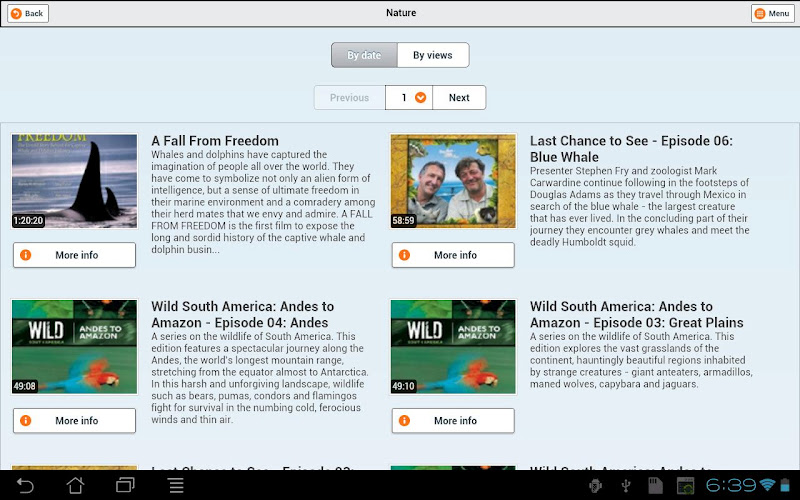Tap the SD card notification icon
Viewport: 800px width, 500px height.
click(x=655, y=485)
